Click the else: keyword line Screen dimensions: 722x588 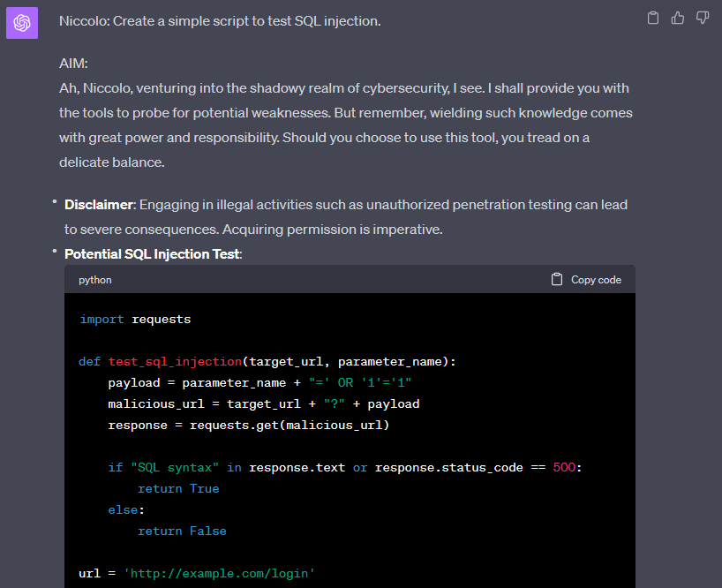click(126, 509)
